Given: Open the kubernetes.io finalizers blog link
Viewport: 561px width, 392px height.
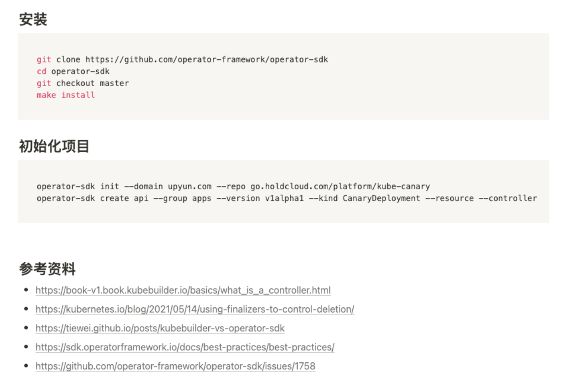Looking at the screenshot, I should click(x=195, y=309).
